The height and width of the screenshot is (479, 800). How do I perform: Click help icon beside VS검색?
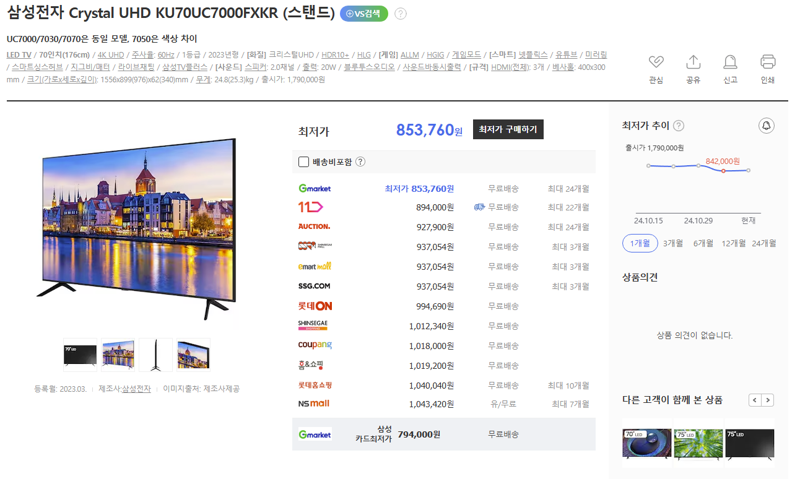pyautogui.click(x=401, y=14)
